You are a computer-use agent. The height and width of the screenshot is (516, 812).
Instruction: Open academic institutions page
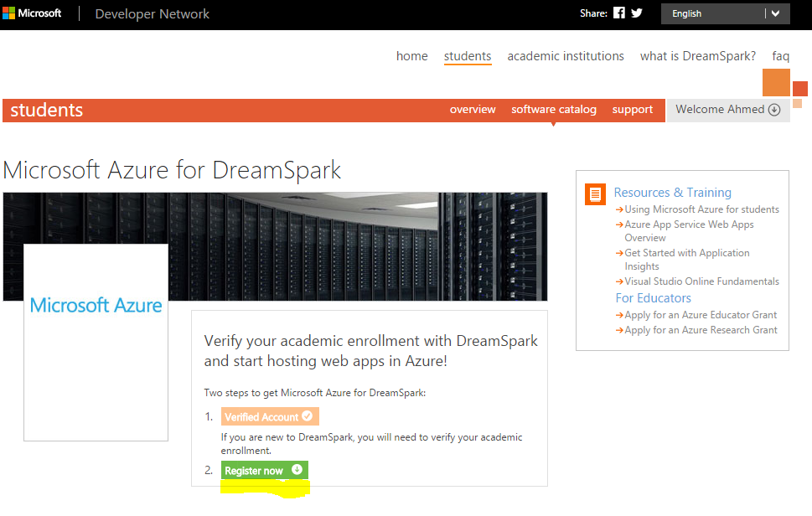pyautogui.click(x=566, y=56)
